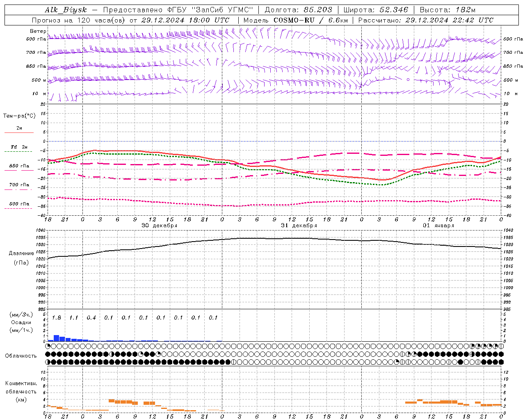The width and height of the screenshot is (525, 420).
Task: Click the "Давление" pressure panel label
Action: [21, 253]
